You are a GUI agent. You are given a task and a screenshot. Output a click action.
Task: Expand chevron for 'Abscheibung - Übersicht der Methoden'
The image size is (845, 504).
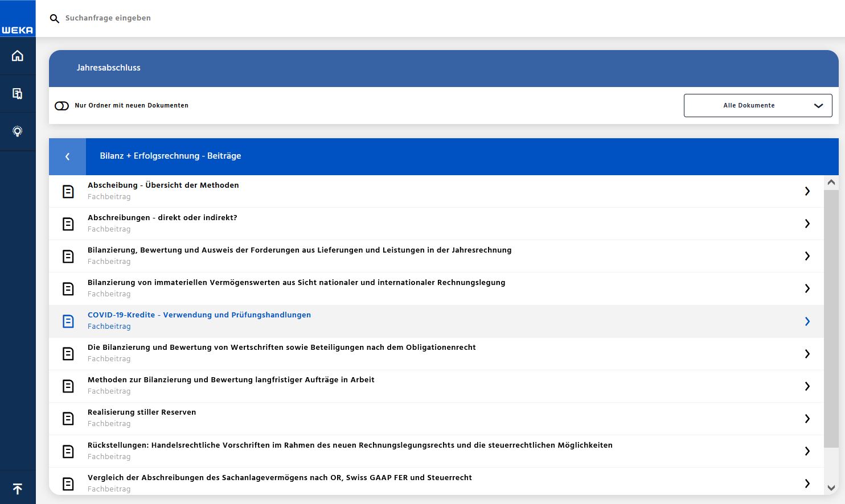807,191
